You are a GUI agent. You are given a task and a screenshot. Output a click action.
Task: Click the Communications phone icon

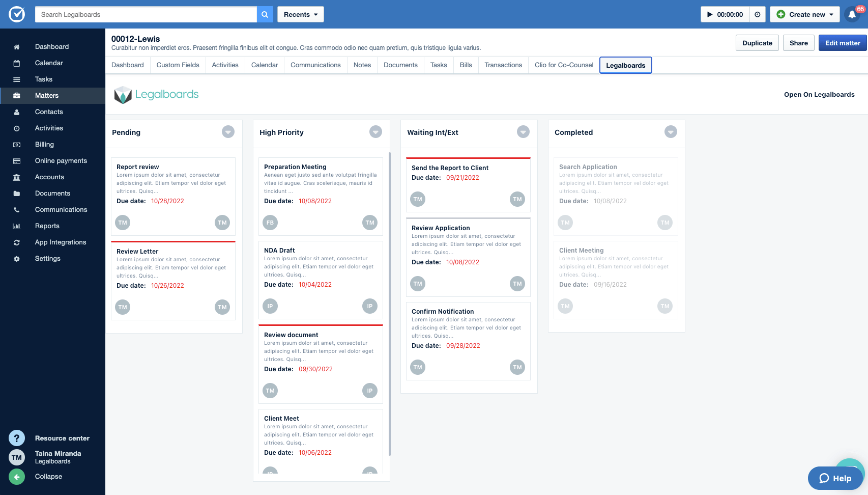pyautogui.click(x=17, y=210)
